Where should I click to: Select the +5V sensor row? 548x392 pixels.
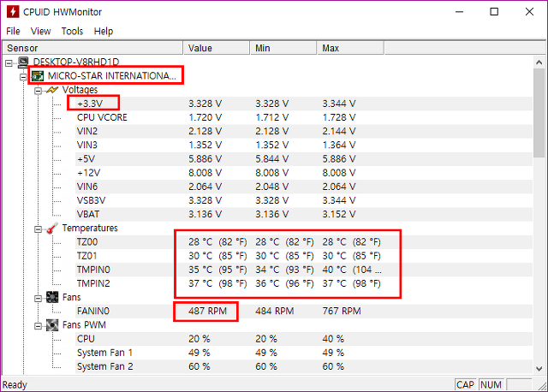coord(303,159)
